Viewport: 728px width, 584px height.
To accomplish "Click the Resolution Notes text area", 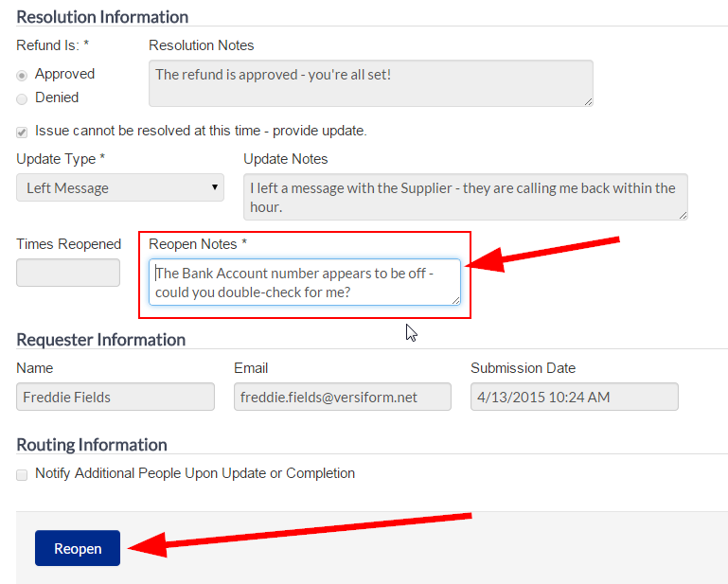I will coord(371,83).
